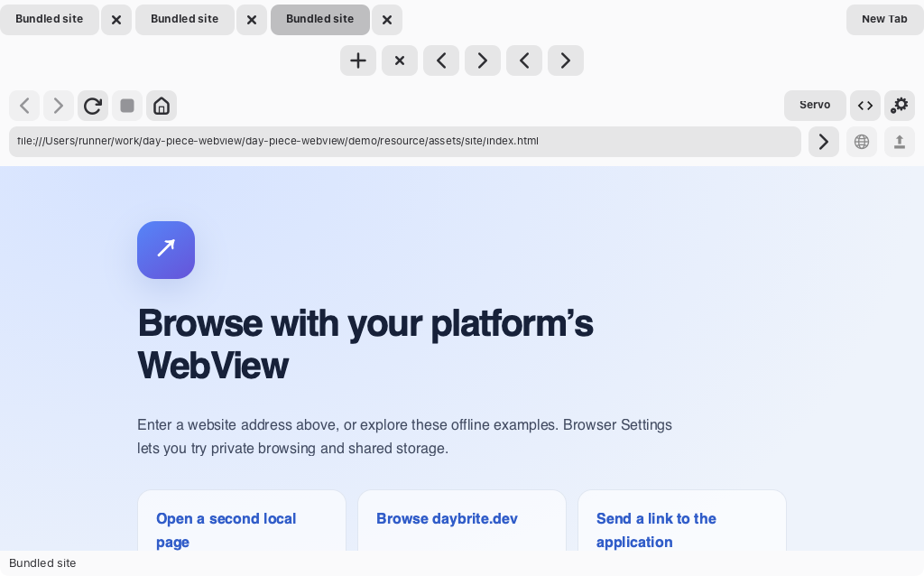Screen dimensions: 924x576
Task: Click the 'Browse with your platform's WebView' heading
Action: tap(365, 344)
